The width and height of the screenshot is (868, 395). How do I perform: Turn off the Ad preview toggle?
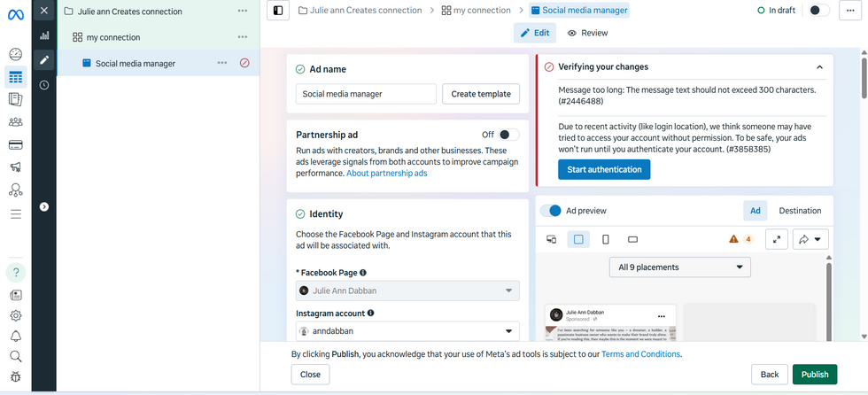point(551,211)
